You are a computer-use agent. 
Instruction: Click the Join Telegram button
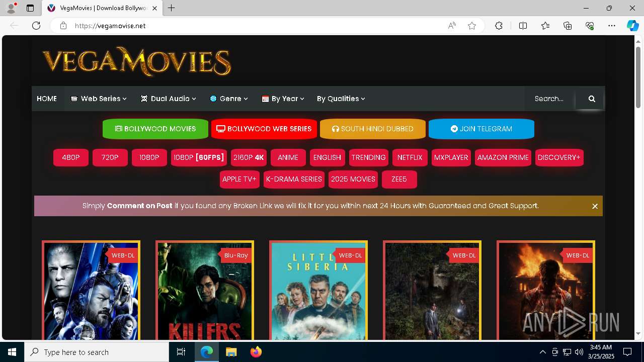click(x=481, y=129)
